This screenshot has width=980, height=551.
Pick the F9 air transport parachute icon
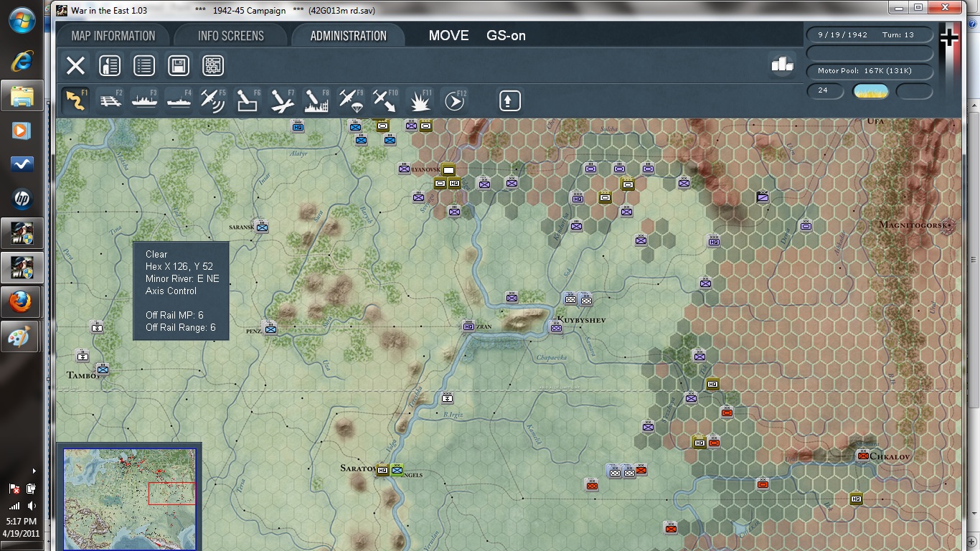click(351, 101)
